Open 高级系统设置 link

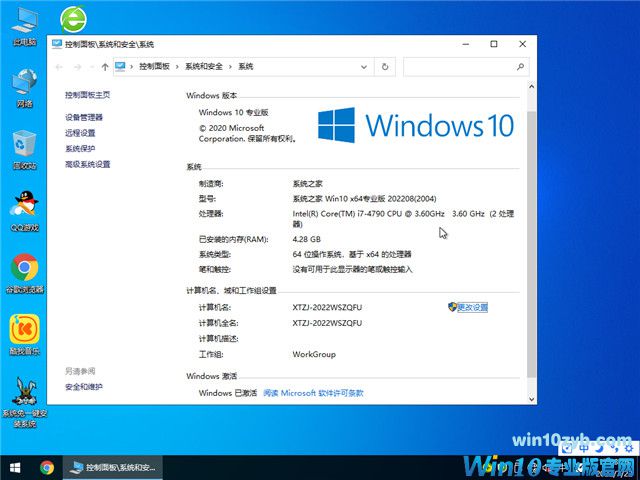point(88,164)
